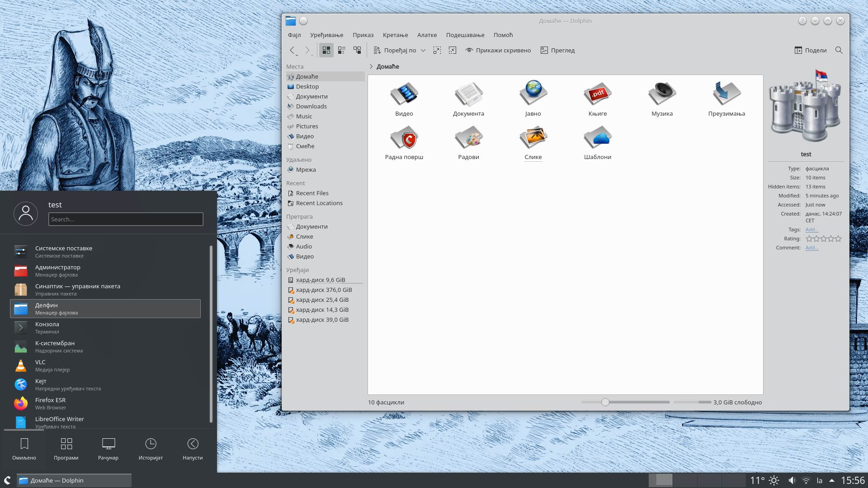
Task: Toggle Прикажи скривено to show hidden files
Action: pos(498,50)
